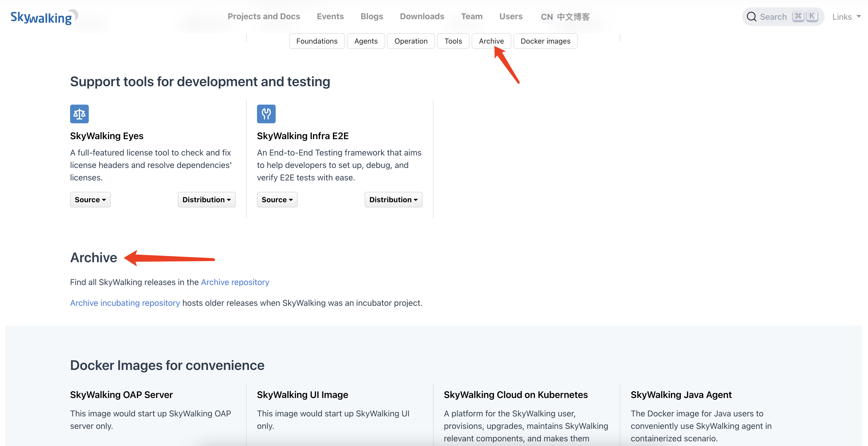Open the Blogs page
The image size is (868, 446).
click(x=372, y=17)
